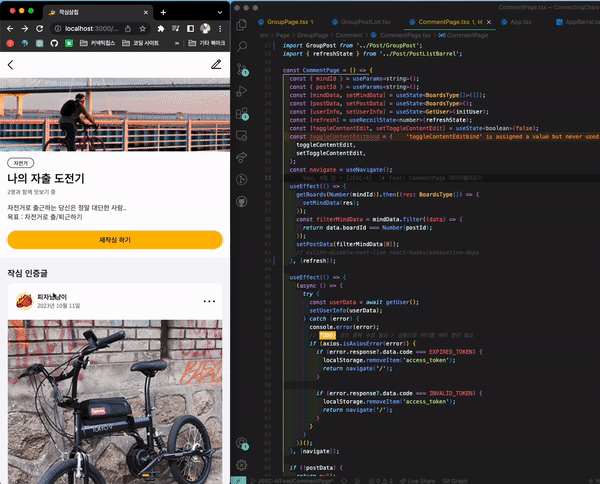This screenshot has height=484, width=600.
Task: Open remote window indicator in status bar
Action: pos(238,481)
